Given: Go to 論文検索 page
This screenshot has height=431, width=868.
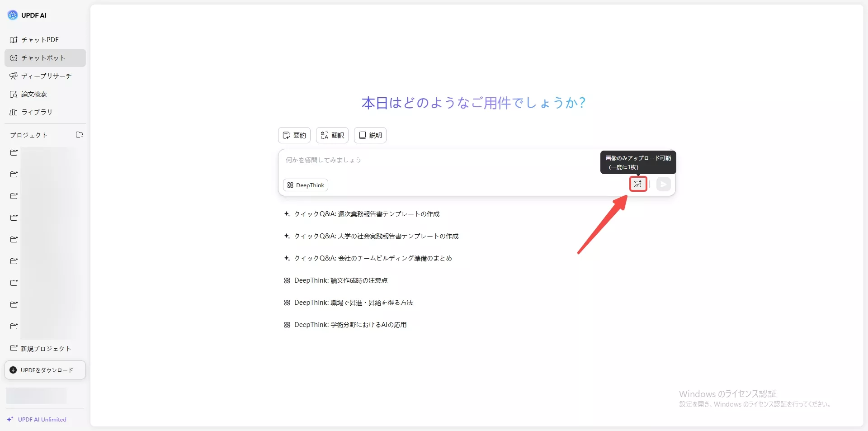Looking at the screenshot, I should tap(45, 94).
